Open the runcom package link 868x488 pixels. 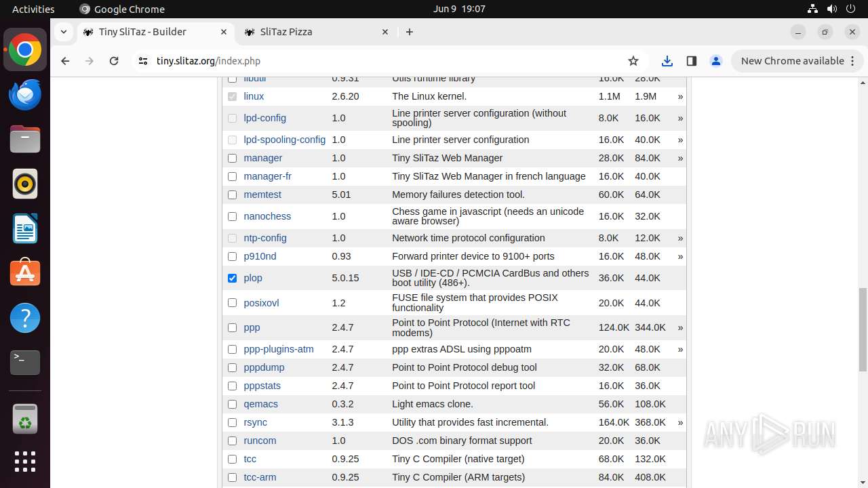[x=260, y=441]
